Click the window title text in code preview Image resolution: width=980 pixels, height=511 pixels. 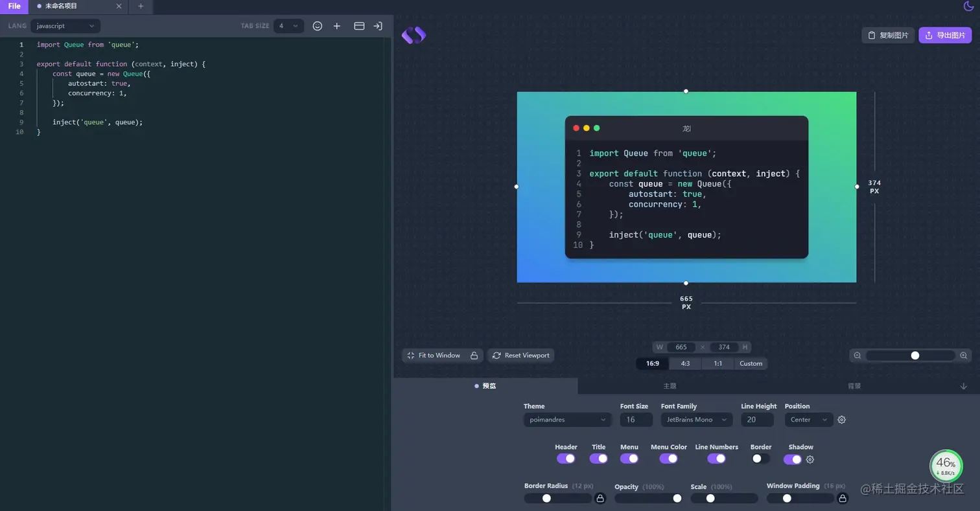[686, 128]
